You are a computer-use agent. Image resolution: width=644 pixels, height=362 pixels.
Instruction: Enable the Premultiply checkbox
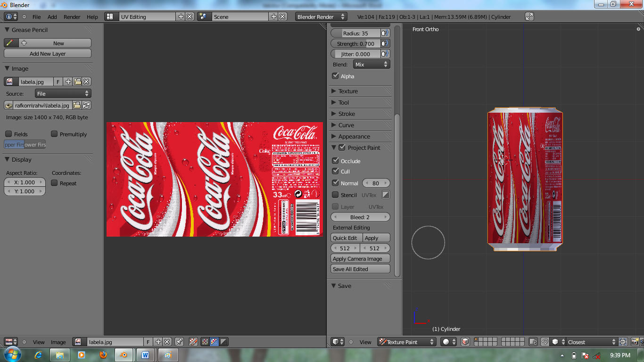[x=54, y=134]
